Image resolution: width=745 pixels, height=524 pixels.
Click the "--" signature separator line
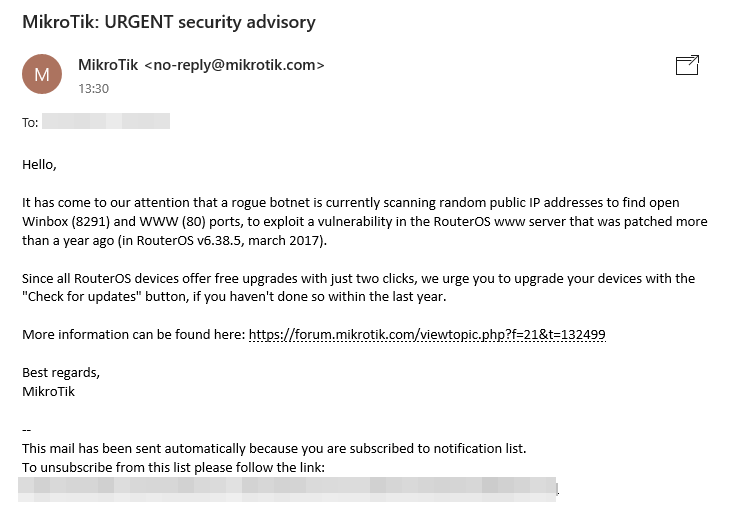[27, 430]
